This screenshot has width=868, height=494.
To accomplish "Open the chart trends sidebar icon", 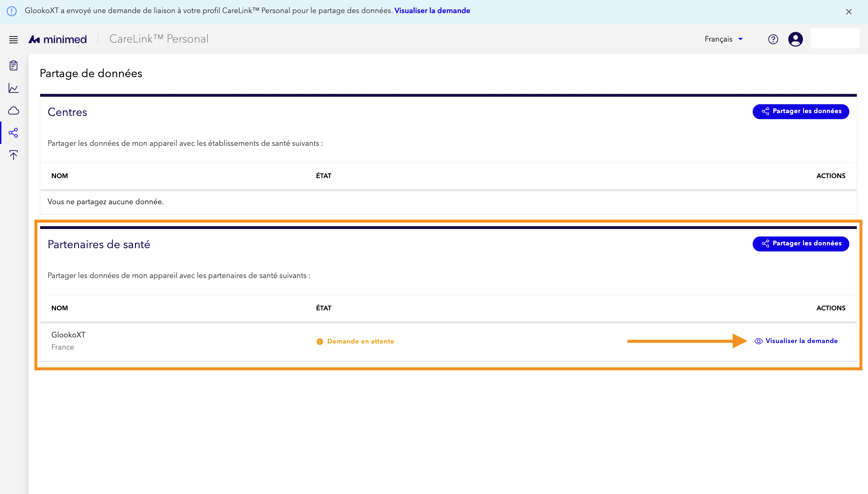I will 14,88.
